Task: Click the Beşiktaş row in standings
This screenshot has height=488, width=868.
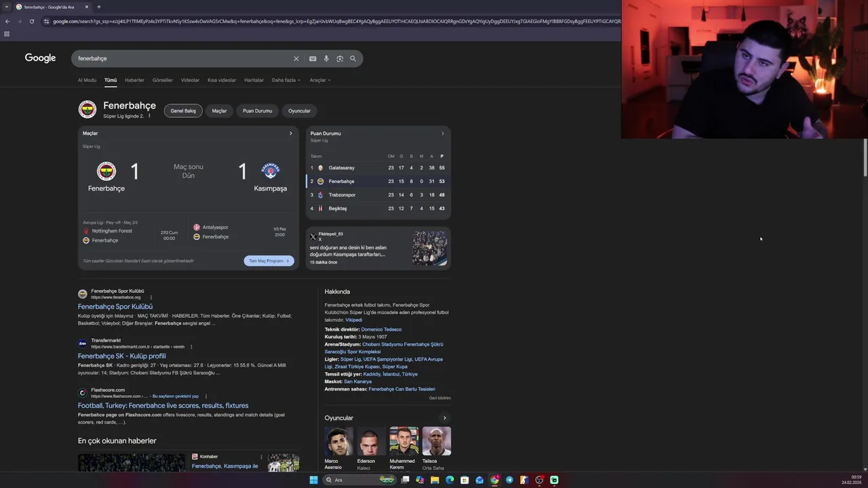Action: point(378,209)
